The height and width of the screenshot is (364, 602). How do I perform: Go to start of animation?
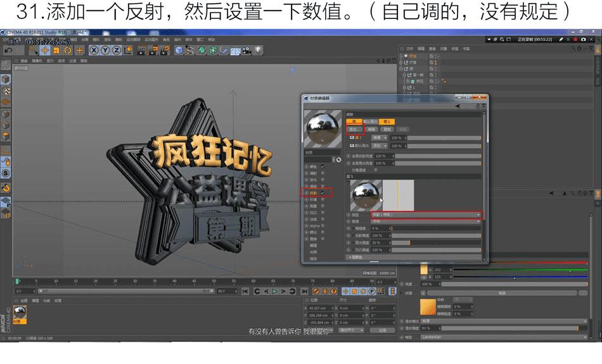[x=245, y=291]
